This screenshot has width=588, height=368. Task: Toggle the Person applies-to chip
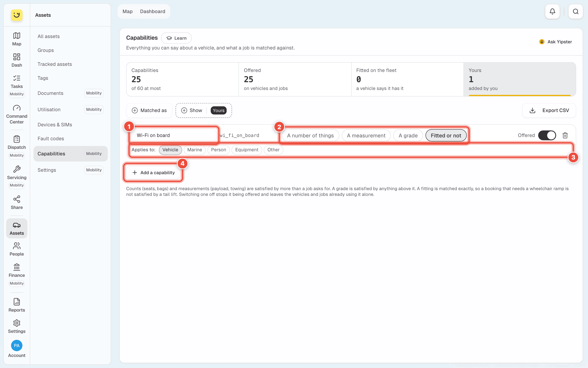(218, 150)
